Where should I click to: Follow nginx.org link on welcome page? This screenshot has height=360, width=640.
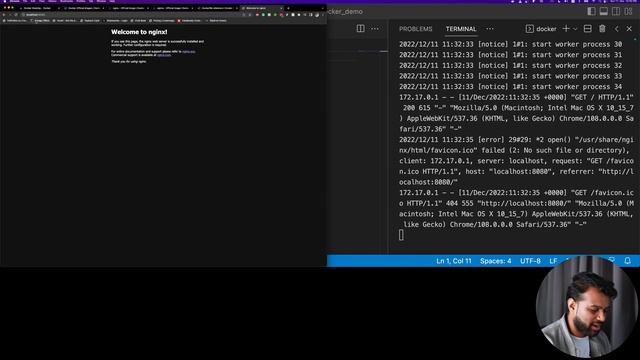point(189,51)
